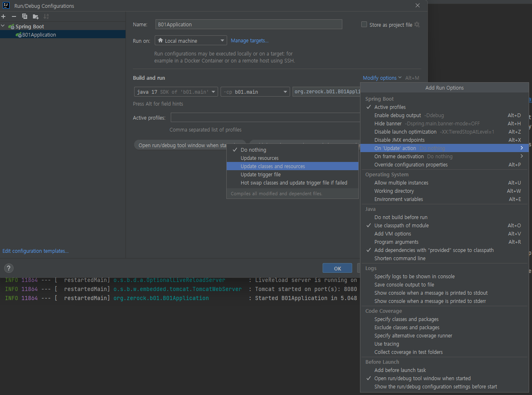Sort configurations alphabetically icon
Viewport: 532px width, 395px height.
coord(46,16)
